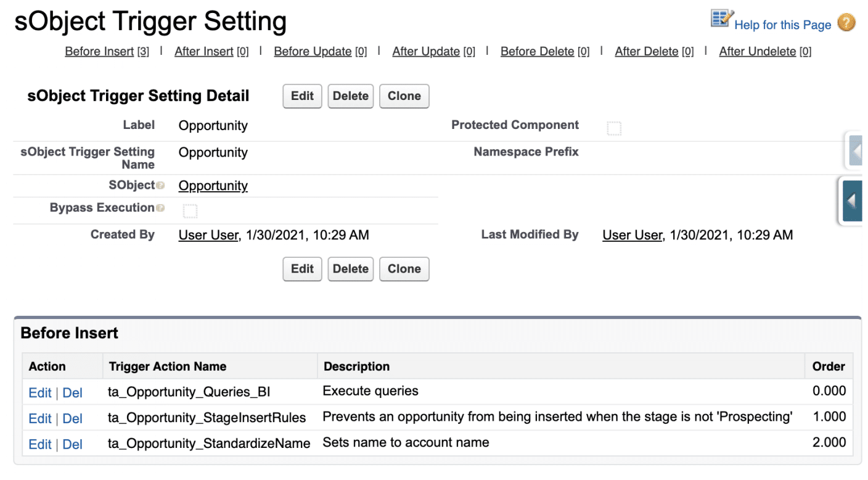Jump to After Undelete related list
This screenshot has width=868, height=480.
pos(757,52)
